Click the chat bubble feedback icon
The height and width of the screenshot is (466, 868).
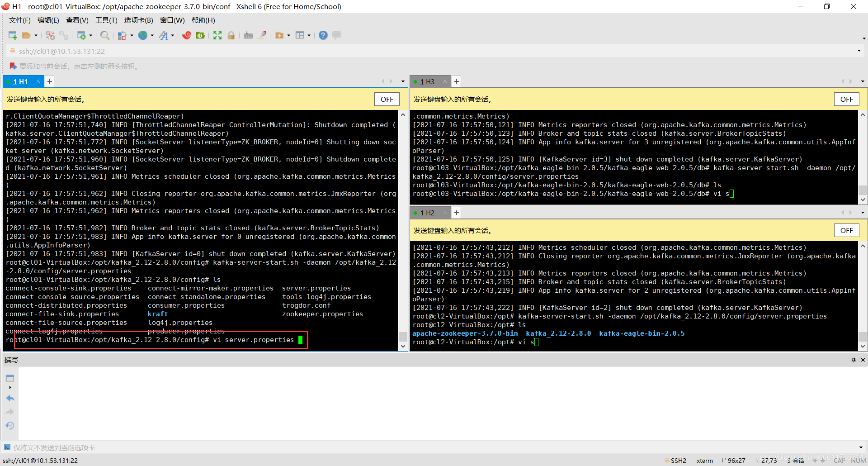[x=337, y=35]
